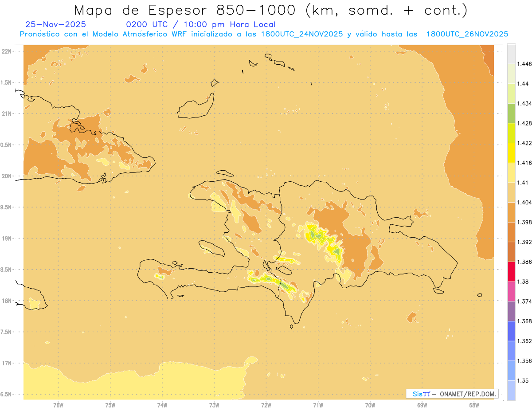
Task: Click the legend value 1.428
Action: (524, 123)
